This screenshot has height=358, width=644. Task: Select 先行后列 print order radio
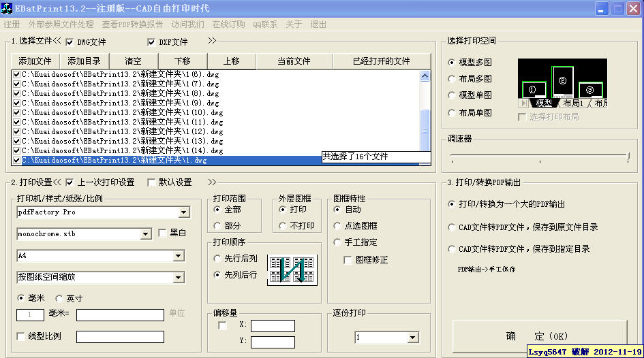click(x=217, y=259)
